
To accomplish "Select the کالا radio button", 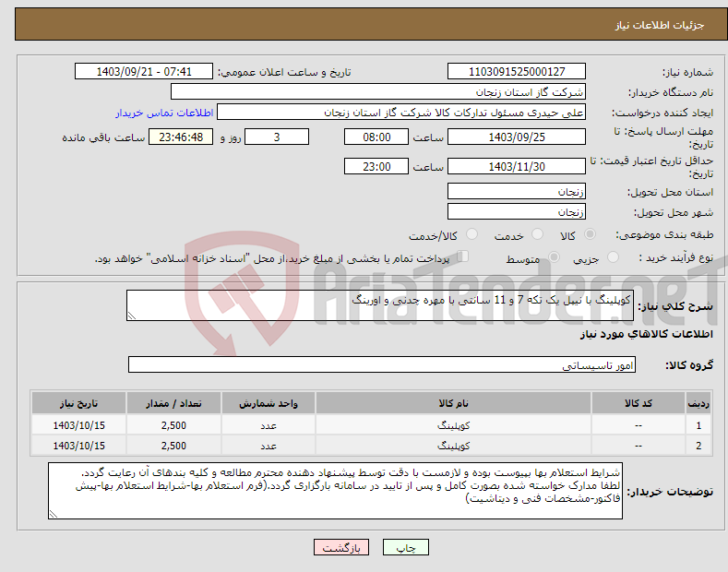I will tap(590, 234).
